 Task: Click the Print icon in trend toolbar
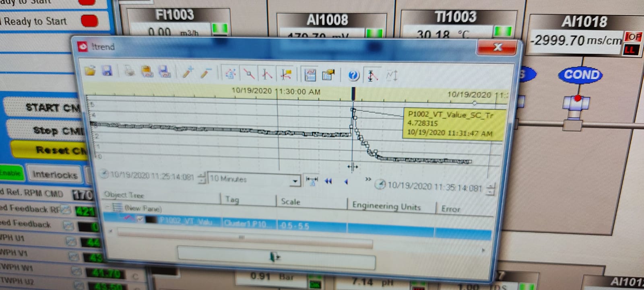(130, 72)
